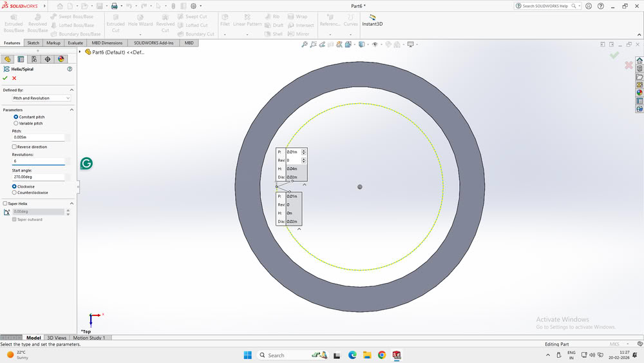
Task: Click the Grammarly floating icon
Action: point(86,164)
